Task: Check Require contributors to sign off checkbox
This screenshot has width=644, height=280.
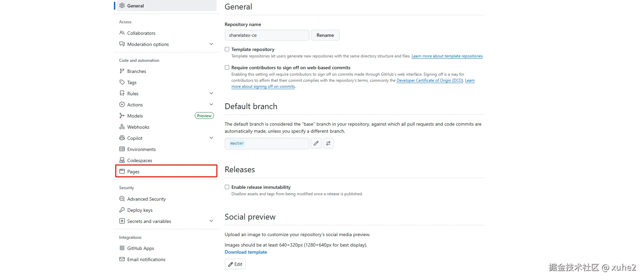Action: pos(227,68)
